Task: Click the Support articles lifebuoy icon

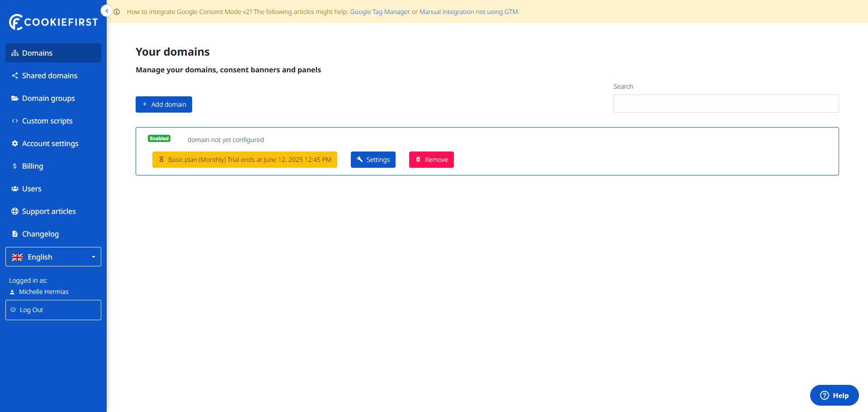Action: (x=15, y=211)
